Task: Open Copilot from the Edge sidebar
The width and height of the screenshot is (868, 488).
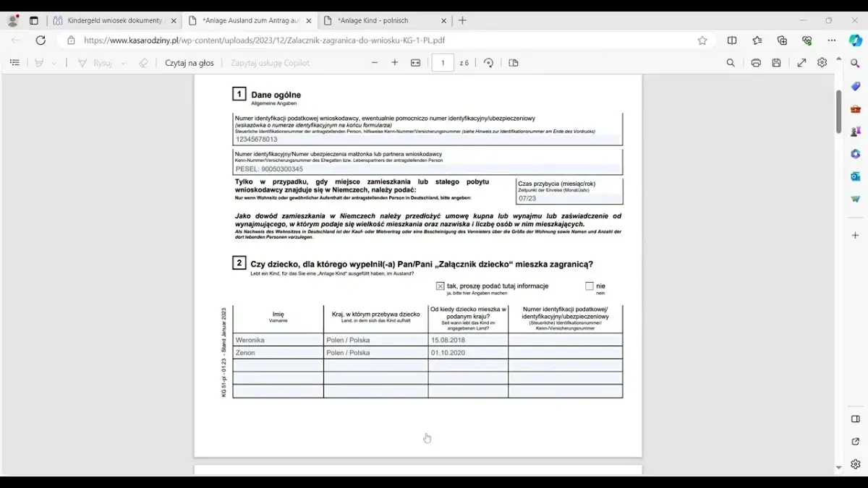Action: [855, 40]
